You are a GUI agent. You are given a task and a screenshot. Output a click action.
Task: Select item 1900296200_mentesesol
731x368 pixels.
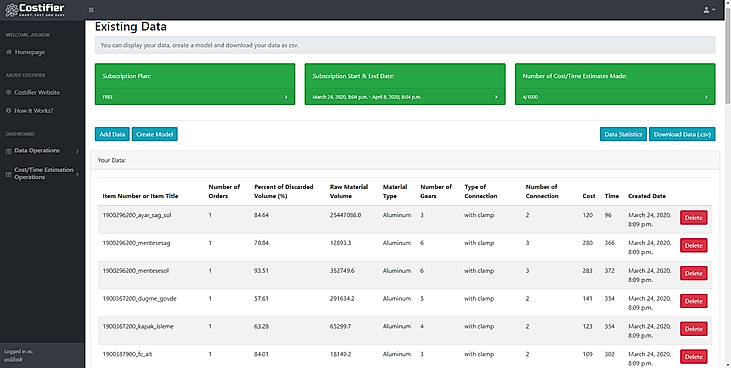click(x=136, y=271)
